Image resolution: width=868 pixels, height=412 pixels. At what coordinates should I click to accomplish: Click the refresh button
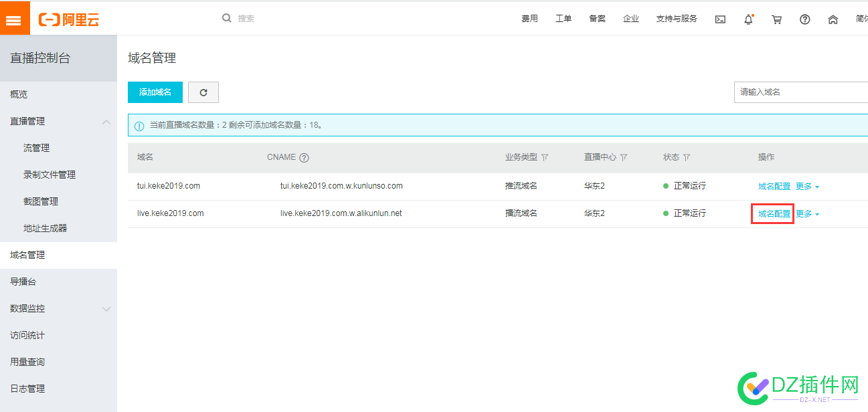pos(203,92)
